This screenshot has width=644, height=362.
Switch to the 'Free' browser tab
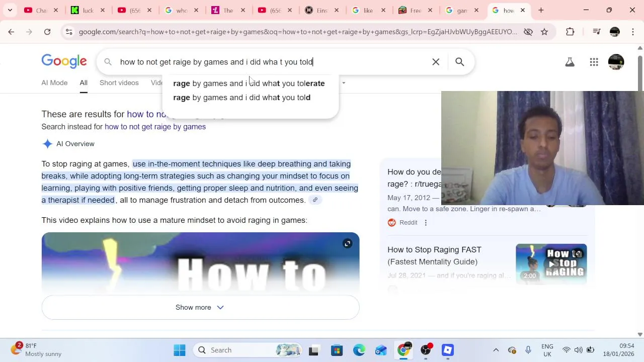click(416, 10)
